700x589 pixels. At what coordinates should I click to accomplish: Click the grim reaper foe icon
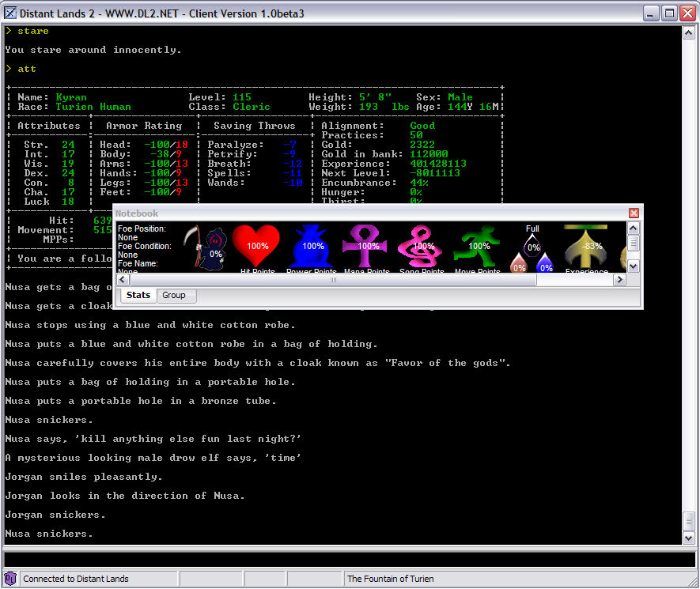point(206,247)
